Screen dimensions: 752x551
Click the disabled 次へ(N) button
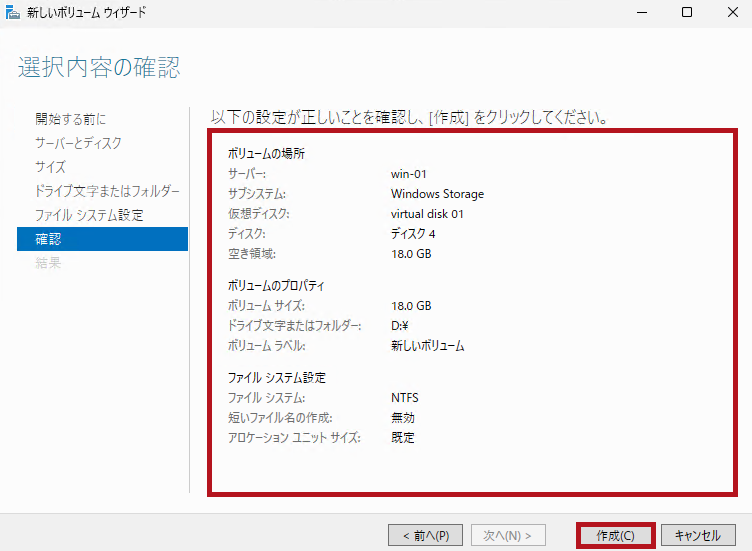point(508,535)
